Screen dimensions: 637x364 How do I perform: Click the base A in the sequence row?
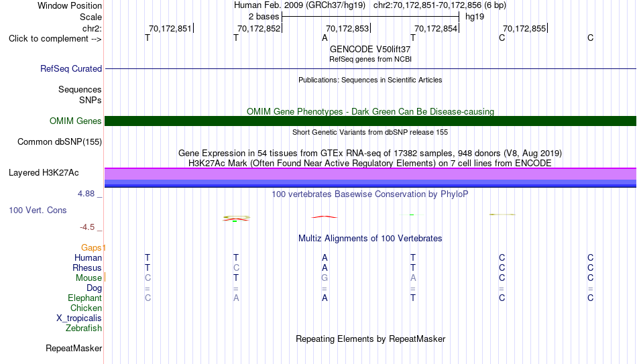click(325, 38)
